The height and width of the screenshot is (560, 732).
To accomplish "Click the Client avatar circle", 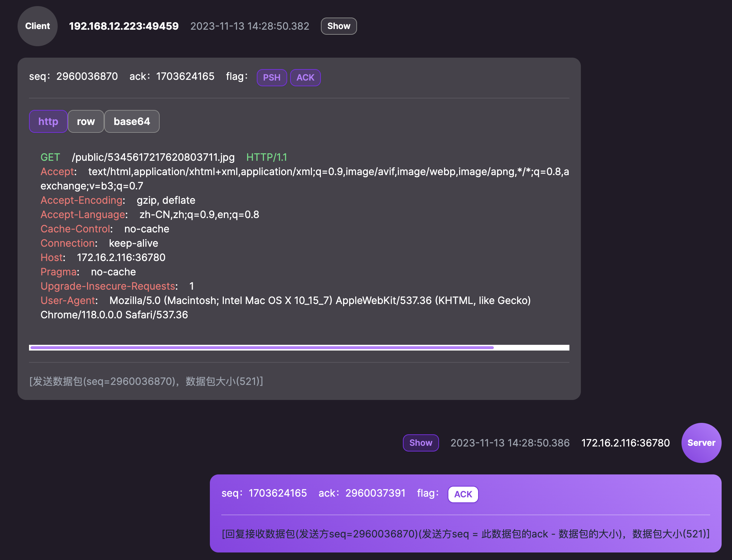I will coord(38,26).
